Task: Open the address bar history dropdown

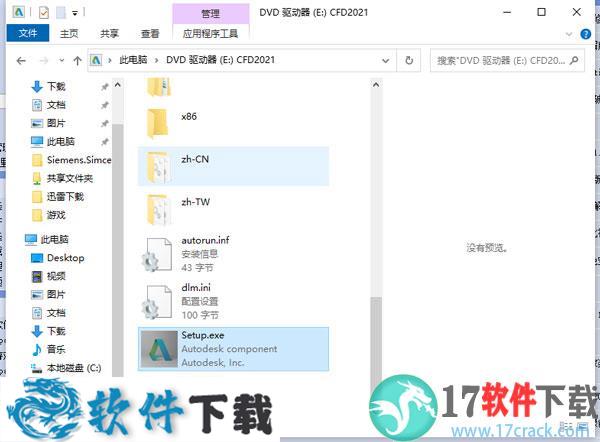Action: (386, 60)
